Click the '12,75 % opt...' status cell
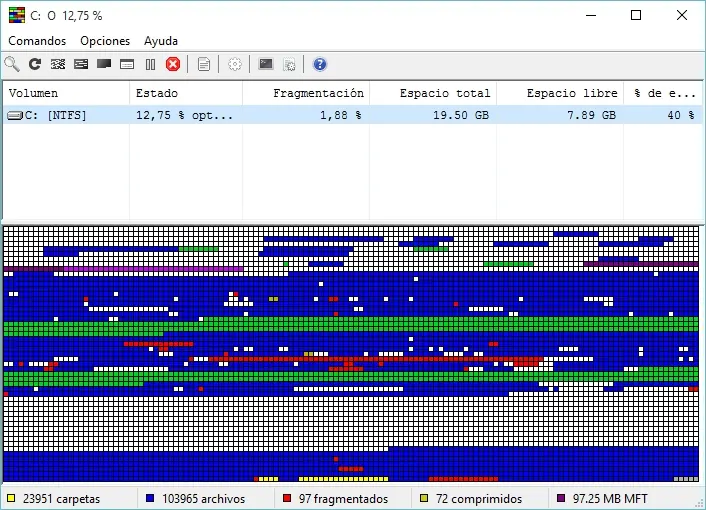Viewport: 706px width, 510px height. pyautogui.click(x=185, y=115)
